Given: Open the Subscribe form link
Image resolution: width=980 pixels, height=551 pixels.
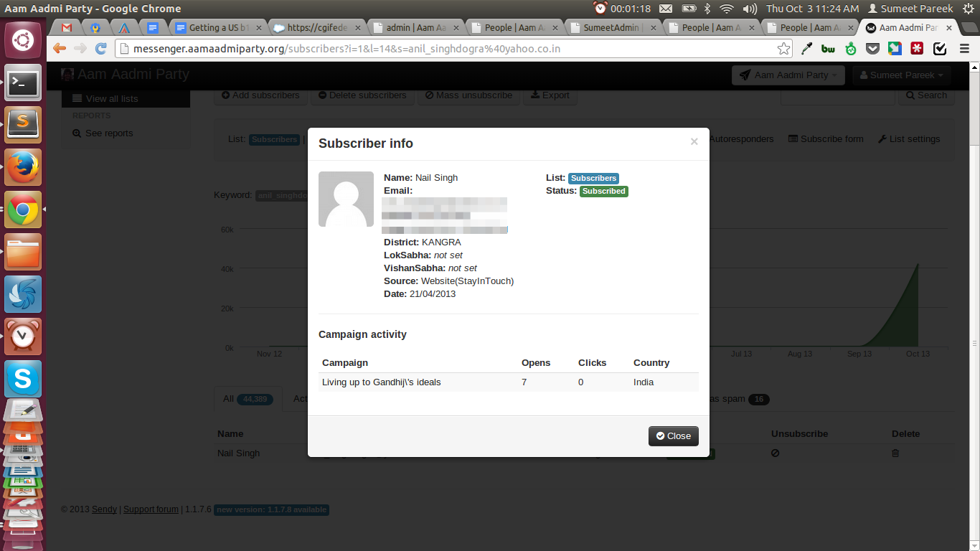Looking at the screenshot, I should (x=826, y=139).
